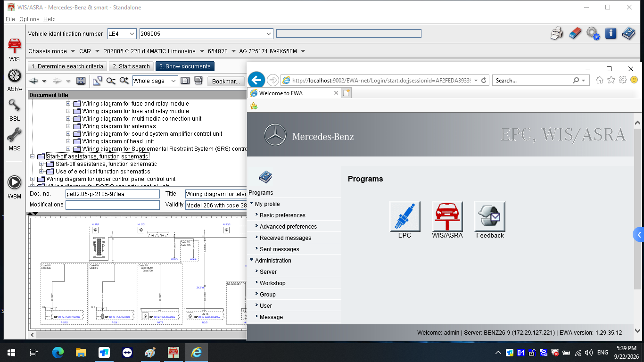This screenshot has height=362, width=644.
Task: Click the fit-to-window icon in document toolbar
Action: point(81,81)
